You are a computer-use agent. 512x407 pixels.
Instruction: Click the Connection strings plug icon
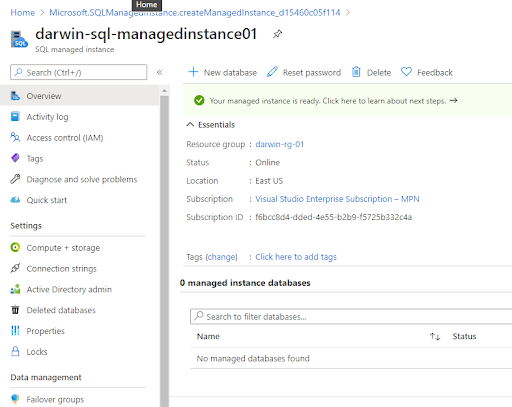[x=15, y=268]
